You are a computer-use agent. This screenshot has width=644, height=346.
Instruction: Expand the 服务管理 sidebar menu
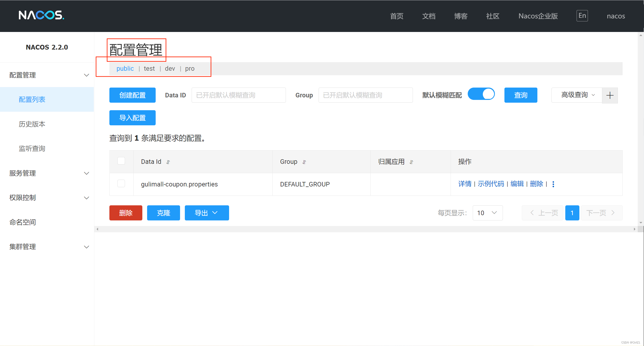click(47, 173)
